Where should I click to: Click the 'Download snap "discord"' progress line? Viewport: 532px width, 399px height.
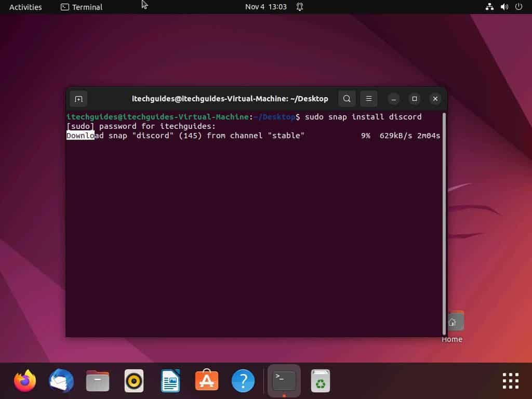click(185, 136)
